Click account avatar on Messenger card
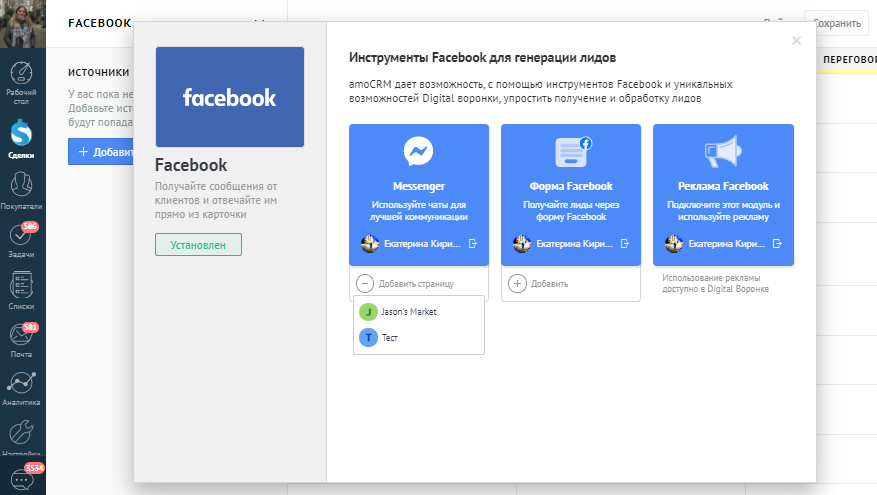The height and width of the screenshot is (495, 877). (x=370, y=244)
